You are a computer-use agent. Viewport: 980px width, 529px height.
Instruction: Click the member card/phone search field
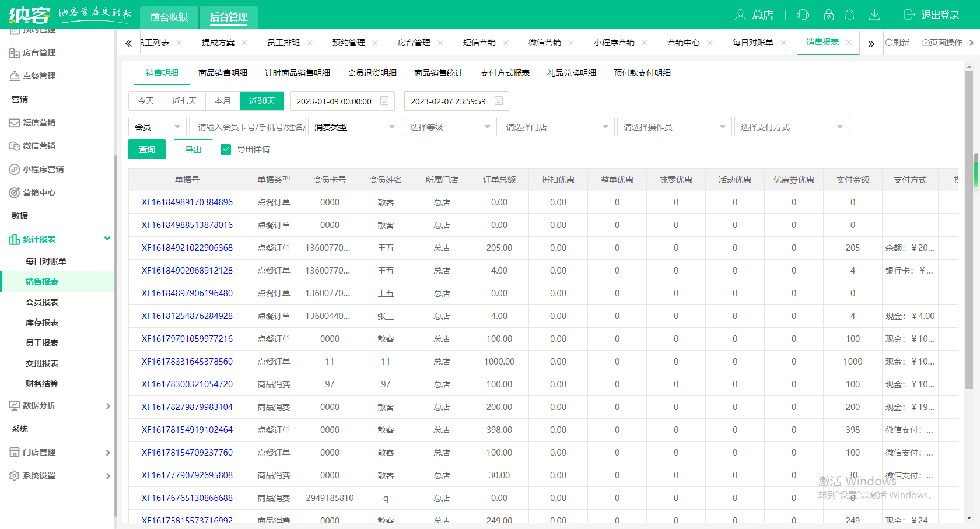coord(248,127)
